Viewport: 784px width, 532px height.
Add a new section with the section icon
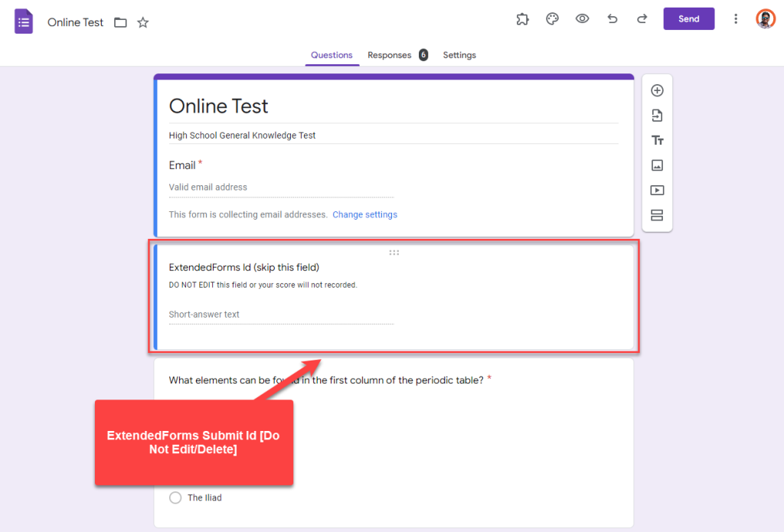point(657,215)
